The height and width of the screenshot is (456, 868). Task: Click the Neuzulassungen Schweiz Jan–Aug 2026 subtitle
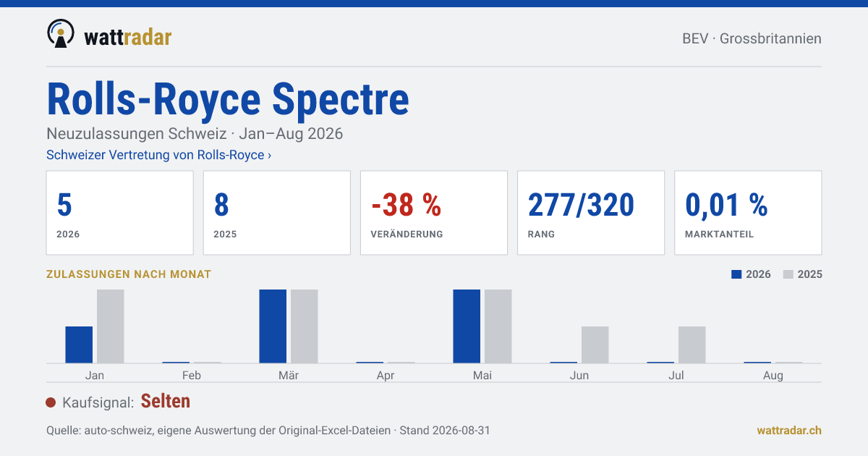click(x=195, y=134)
